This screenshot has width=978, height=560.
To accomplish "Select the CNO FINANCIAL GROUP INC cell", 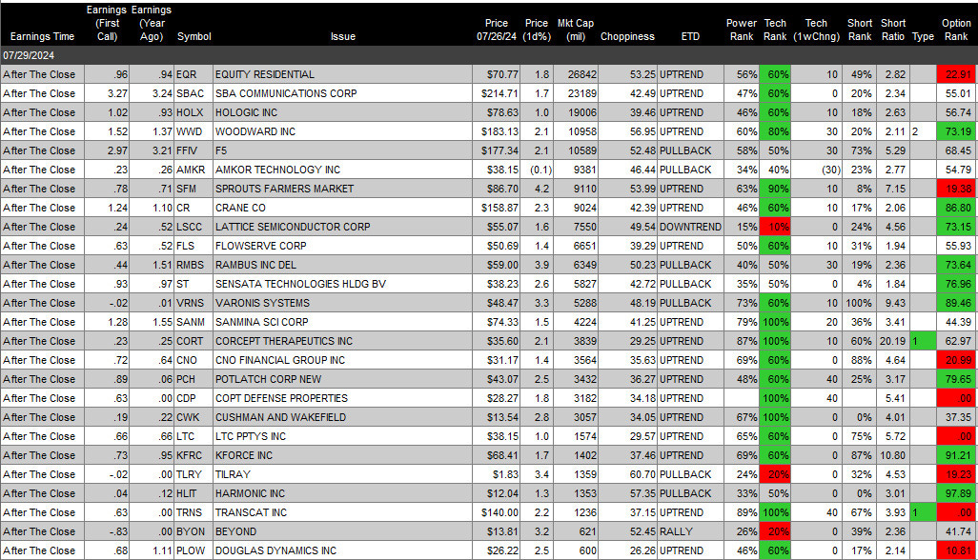I will click(342, 360).
